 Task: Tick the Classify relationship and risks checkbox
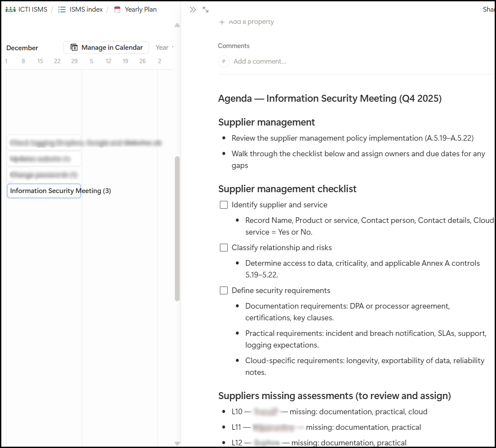coord(224,248)
